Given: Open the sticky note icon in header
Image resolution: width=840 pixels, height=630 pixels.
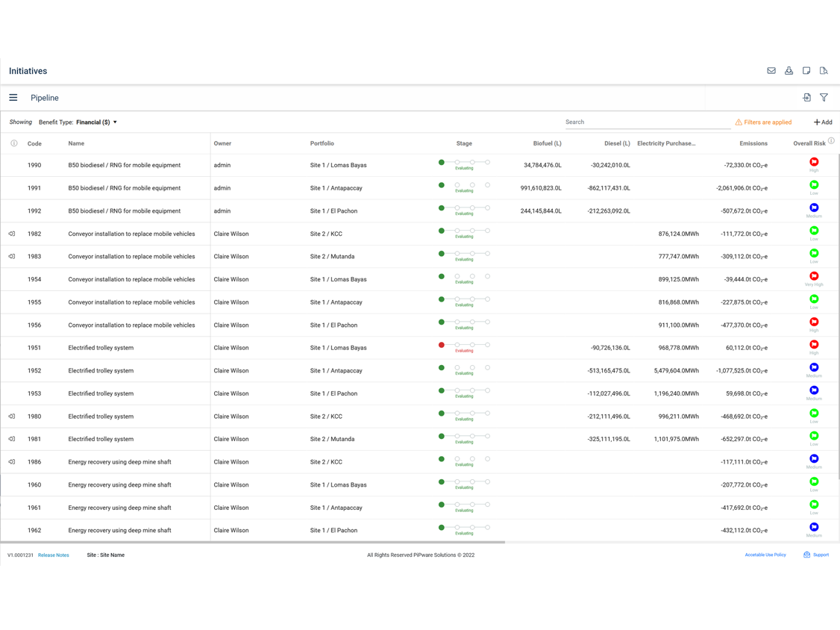Looking at the screenshot, I should 806,71.
